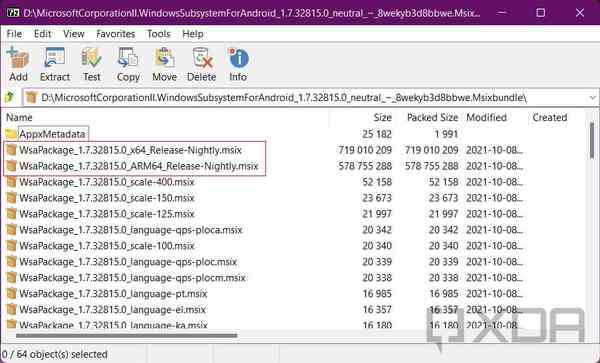The image size is (600, 363).
Task: Click the Add toolbar icon
Action: pyautogui.click(x=18, y=58)
